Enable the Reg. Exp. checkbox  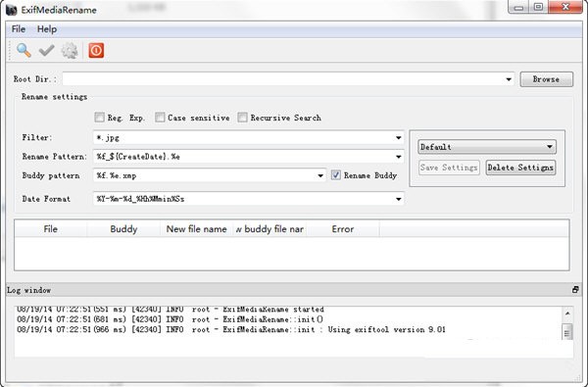(99, 118)
